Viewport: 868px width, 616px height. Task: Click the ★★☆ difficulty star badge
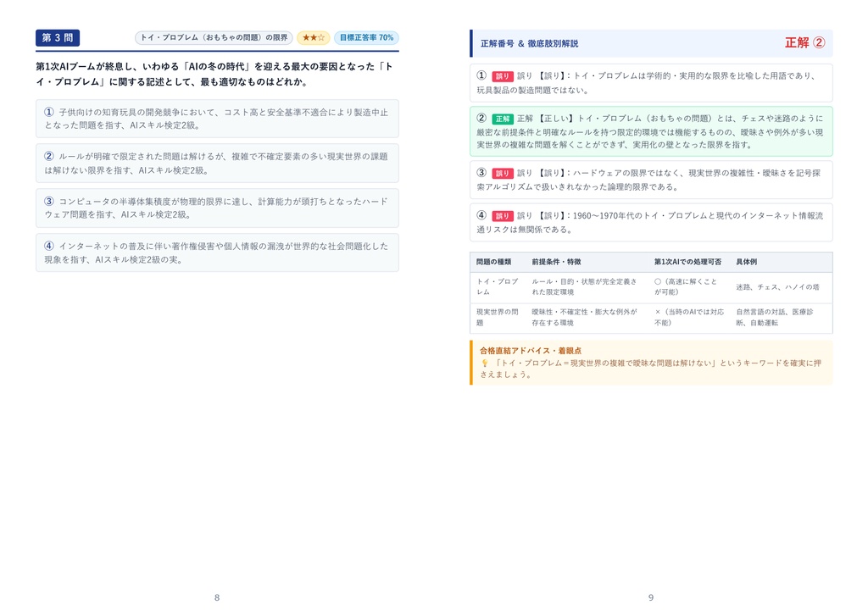point(314,37)
